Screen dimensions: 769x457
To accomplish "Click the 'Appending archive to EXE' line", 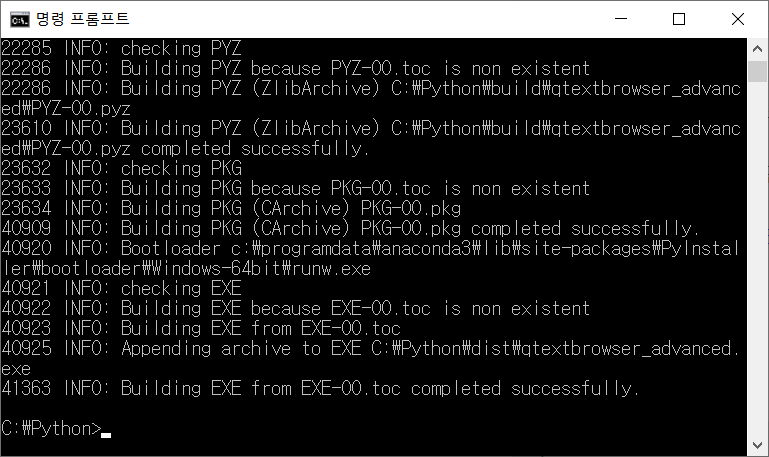I will pos(370,349).
